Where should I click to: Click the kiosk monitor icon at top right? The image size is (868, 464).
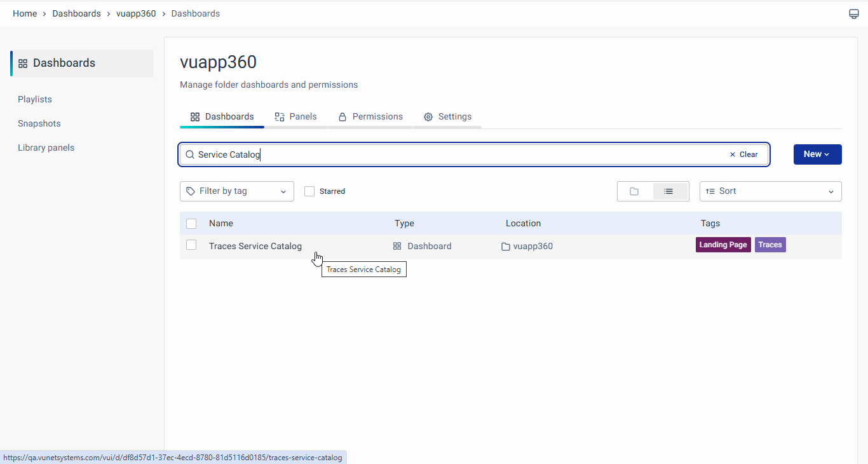pos(854,14)
